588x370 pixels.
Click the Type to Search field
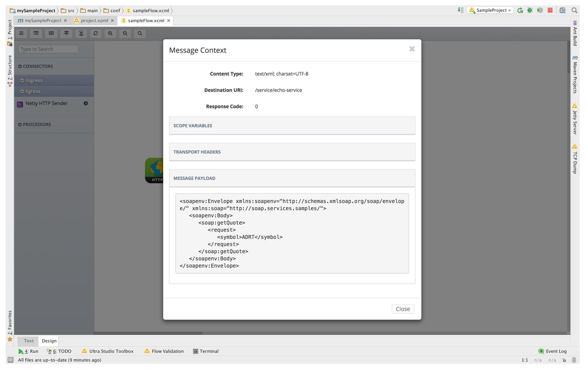[x=48, y=49]
